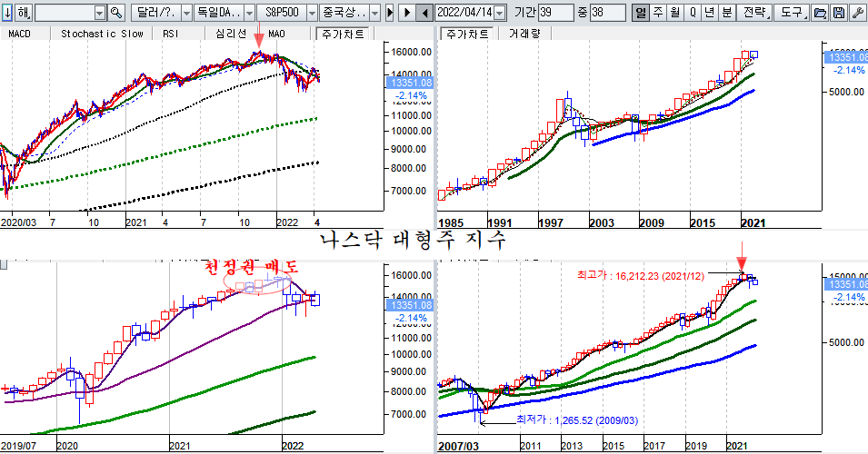Open the 도구 tools menu button
The width and height of the screenshot is (868, 454).
791,14
